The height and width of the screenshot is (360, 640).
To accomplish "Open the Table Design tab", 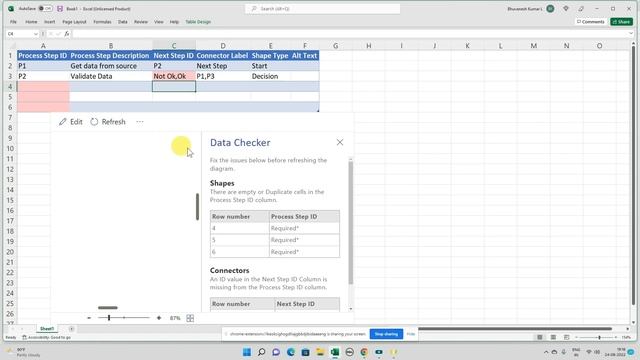I will (198, 22).
